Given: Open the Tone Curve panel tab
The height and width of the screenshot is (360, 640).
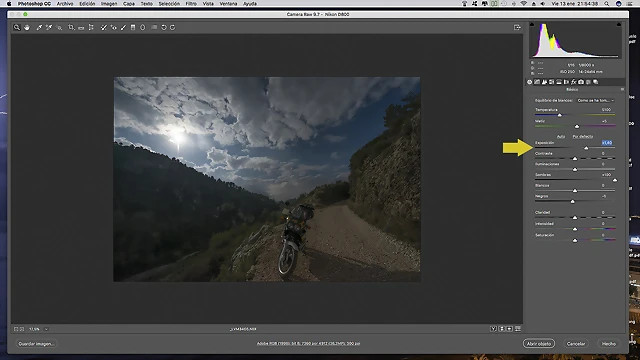Looking at the screenshot, I should coord(537,82).
